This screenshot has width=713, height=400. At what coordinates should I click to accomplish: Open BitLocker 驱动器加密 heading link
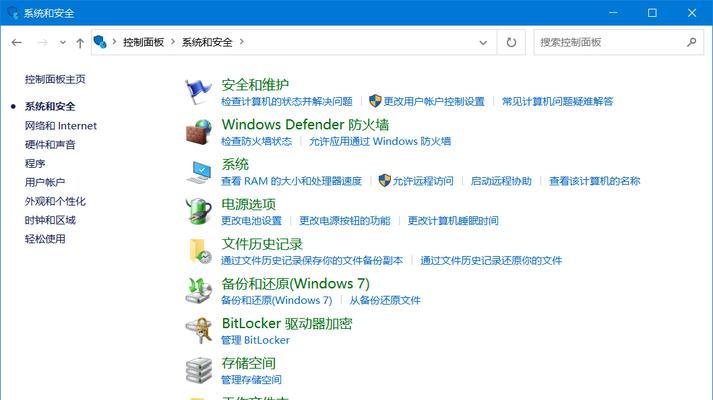(287, 324)
